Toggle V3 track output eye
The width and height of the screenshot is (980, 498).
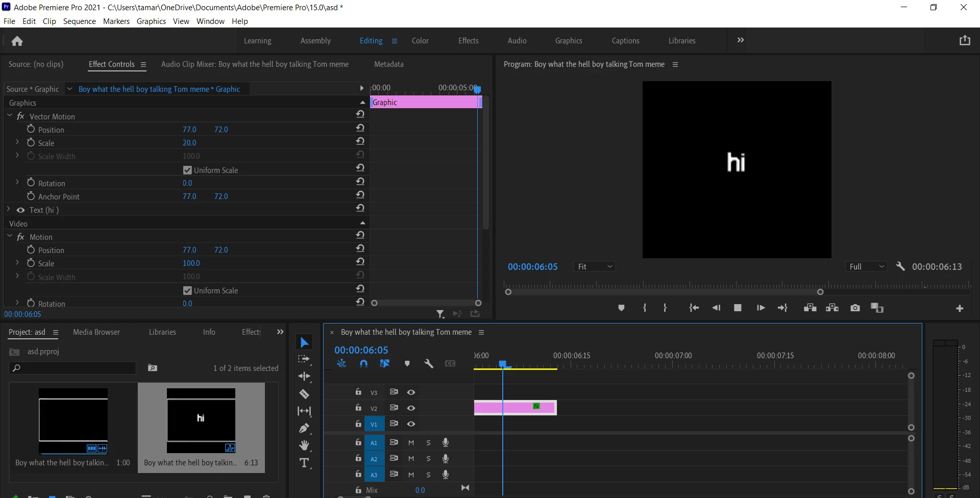point(411,392)
